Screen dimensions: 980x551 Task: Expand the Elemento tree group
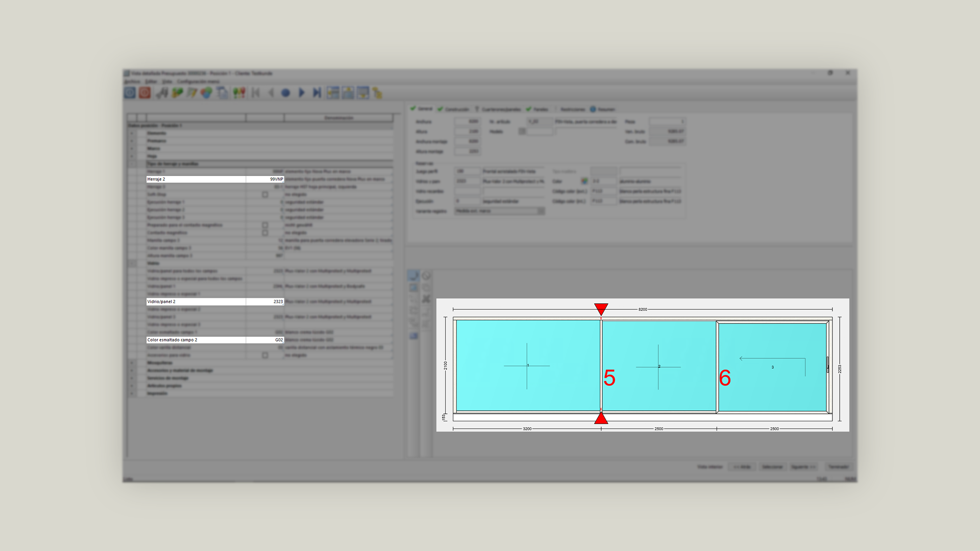pos(132,133)
